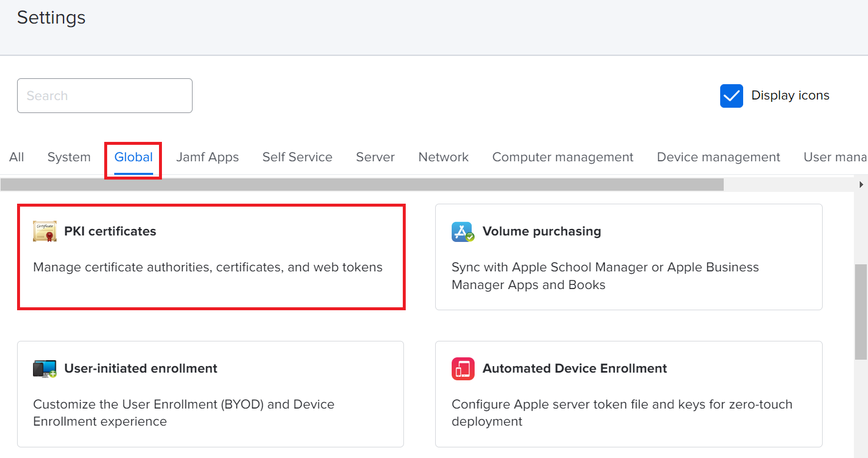Click the vertical page scrollbar thumb
This screenshot has width=868, height=458.
(860, 312)
